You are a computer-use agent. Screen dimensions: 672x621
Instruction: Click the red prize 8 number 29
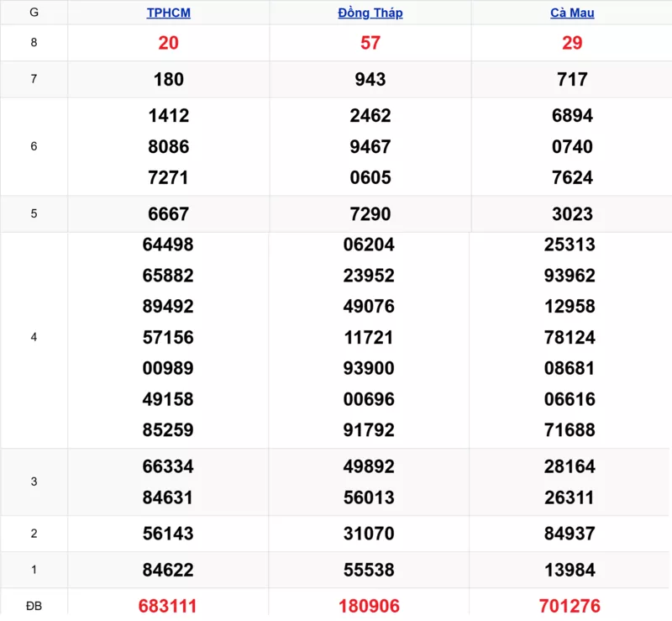pos(572,43)
